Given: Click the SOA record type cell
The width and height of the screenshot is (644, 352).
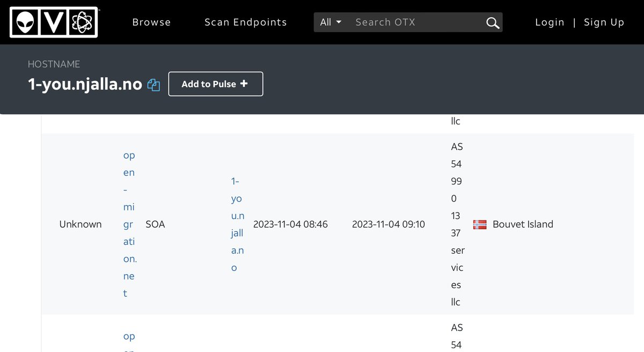Looking at the screenshot, I should (x=155, y=224).
